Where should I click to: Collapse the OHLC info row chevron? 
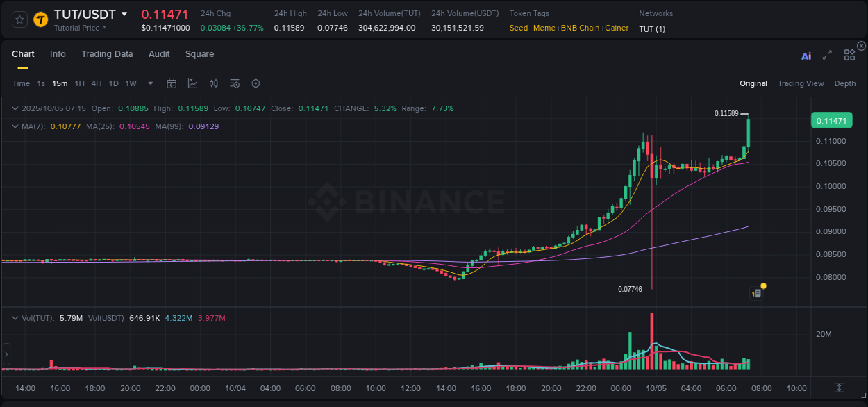click(15, 108)
